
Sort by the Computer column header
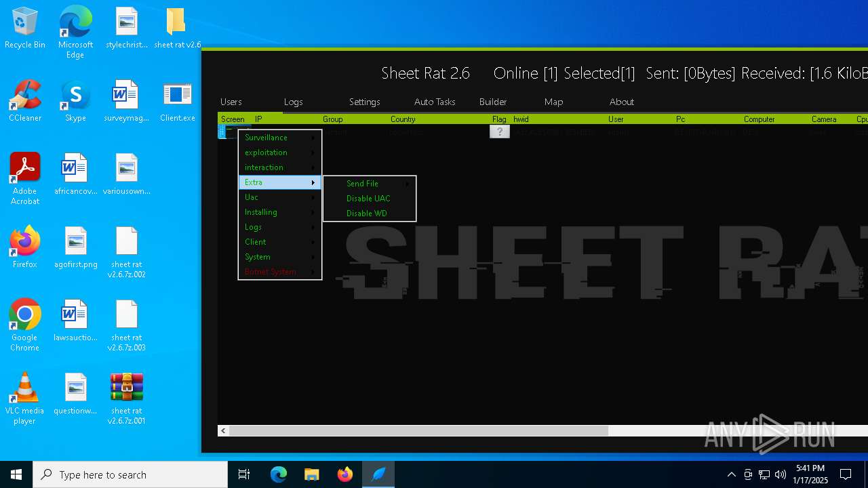click(x=775, y=119)
